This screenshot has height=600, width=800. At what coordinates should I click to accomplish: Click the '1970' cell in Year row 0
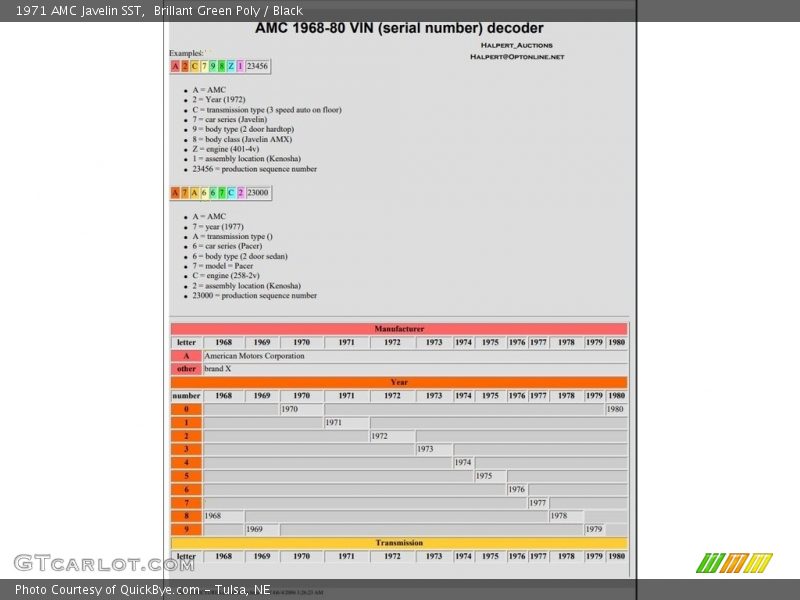pyautogui.click(x=302, y=409)
